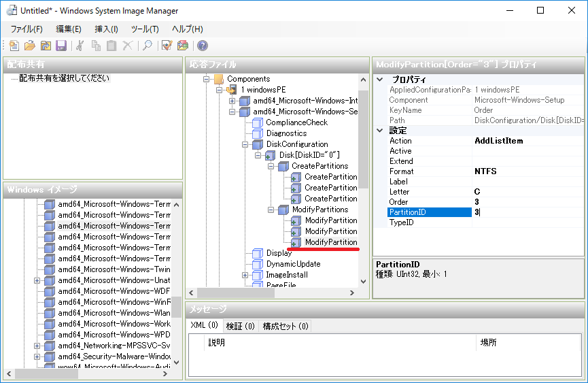Select the TypeID property row
The width and height of the screenshot is (588, 383).
coord(485,222)
